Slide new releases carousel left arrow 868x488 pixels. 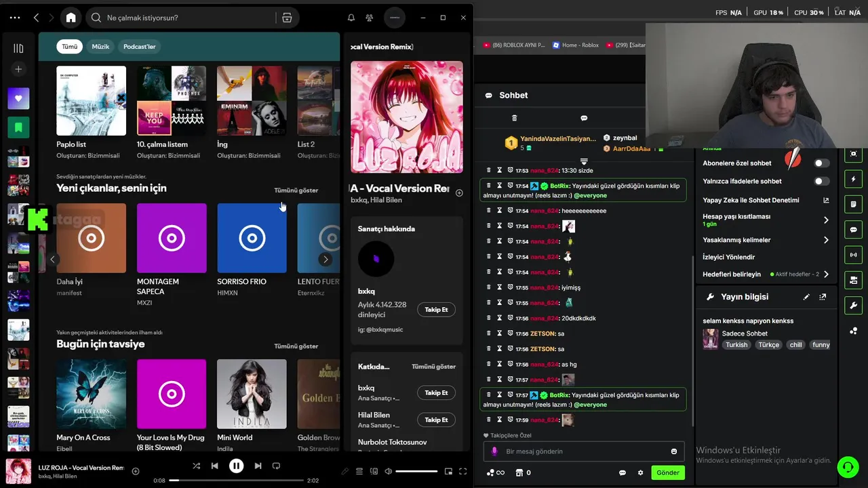click(52, 260)
